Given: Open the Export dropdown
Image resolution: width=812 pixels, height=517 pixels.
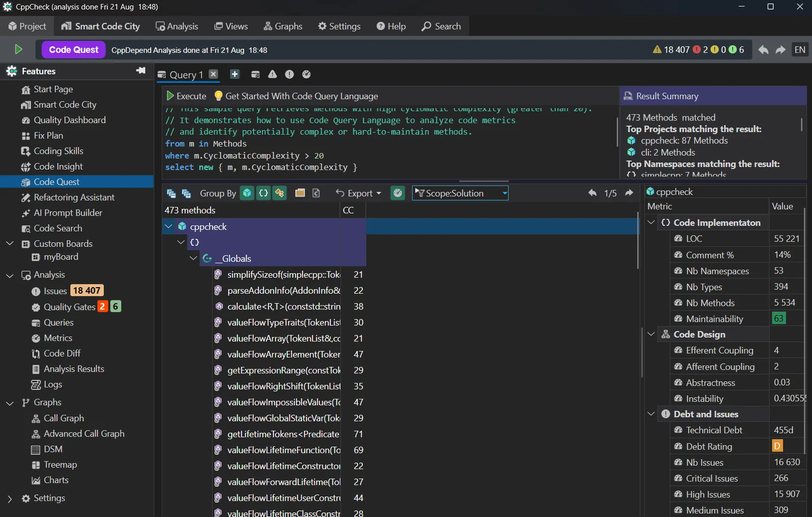Looking at the screenshot, I should 358,193.
